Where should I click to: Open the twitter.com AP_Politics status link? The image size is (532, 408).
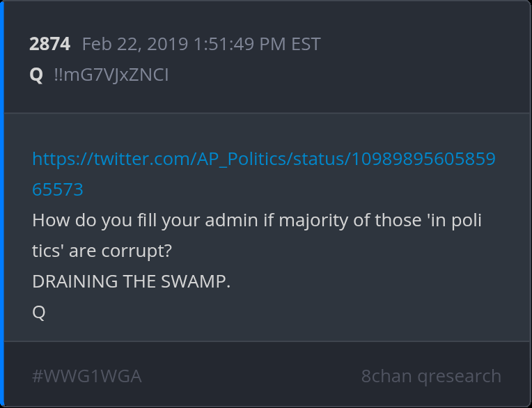[263, 159]
